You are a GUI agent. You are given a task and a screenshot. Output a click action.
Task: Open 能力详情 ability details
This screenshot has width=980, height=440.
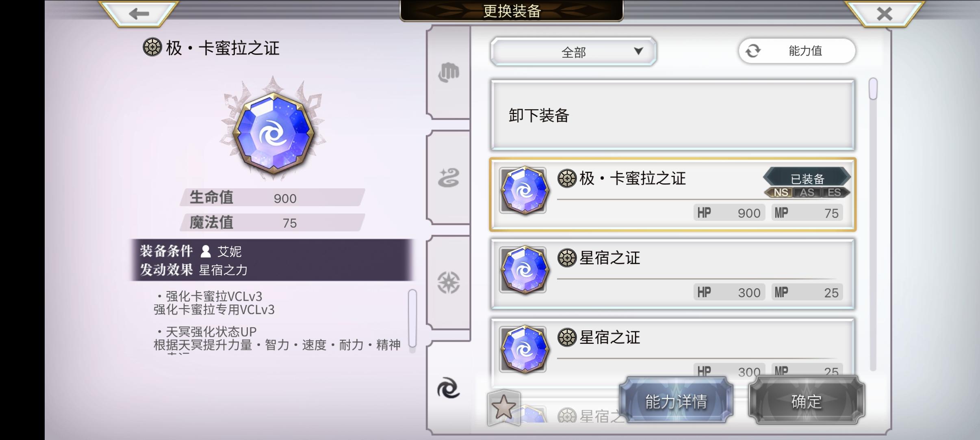click(x=676, y=401)
